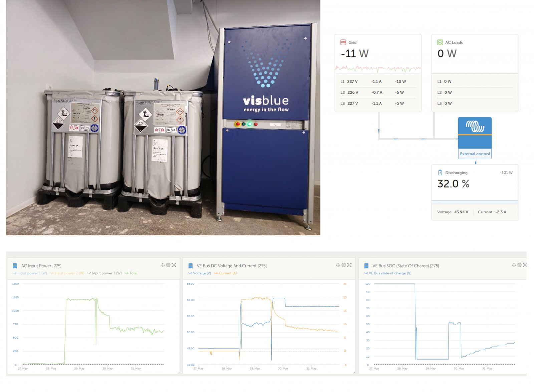Click the battery state of charge progress bar

(x=475, y=202)
